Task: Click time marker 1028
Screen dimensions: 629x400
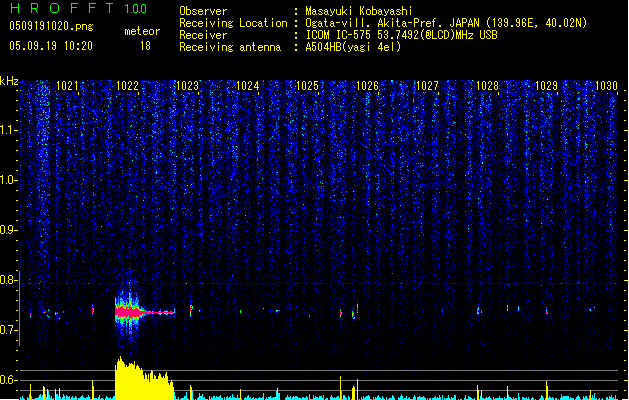Action: coord(487,86)
